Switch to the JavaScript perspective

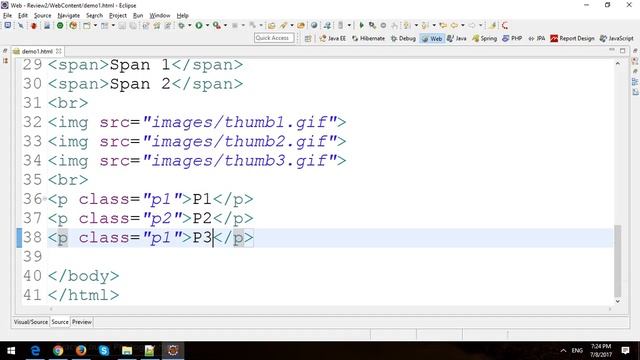point(617,38)
